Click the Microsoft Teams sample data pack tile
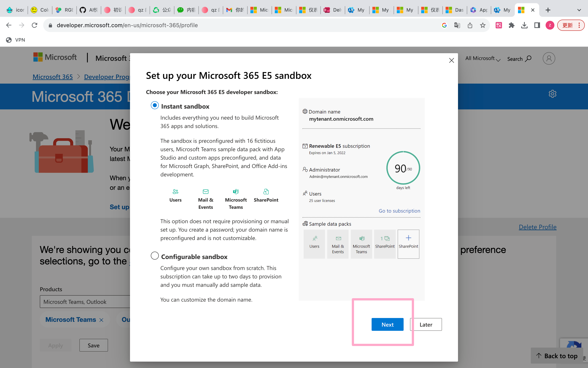588x368 pixels. [x=361, y=244]
